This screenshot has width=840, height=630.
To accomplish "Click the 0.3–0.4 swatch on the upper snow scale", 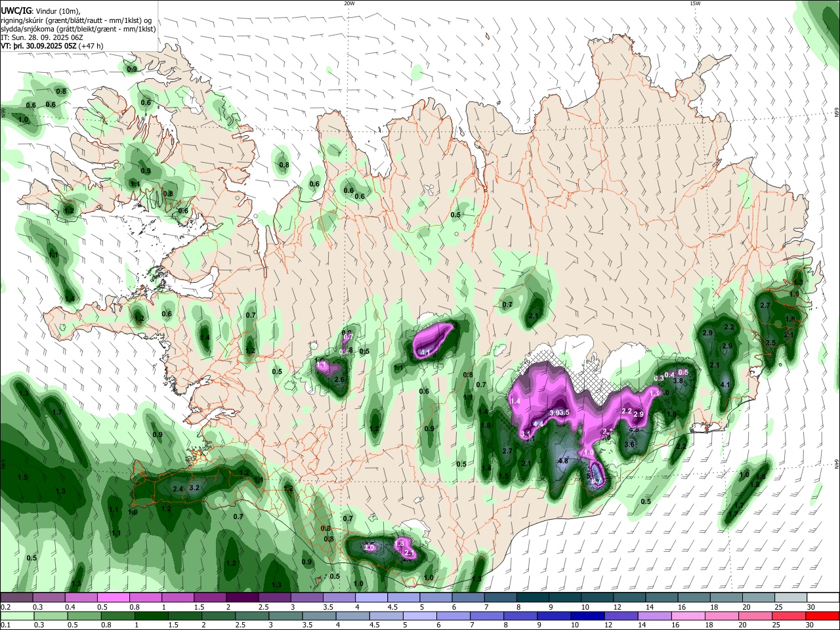I will (49, 598).
